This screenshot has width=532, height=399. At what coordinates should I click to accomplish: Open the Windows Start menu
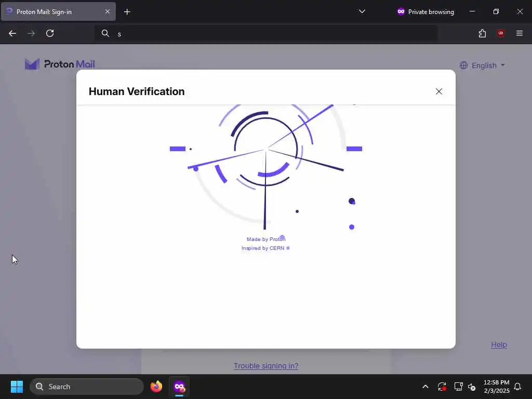point(17,387)
